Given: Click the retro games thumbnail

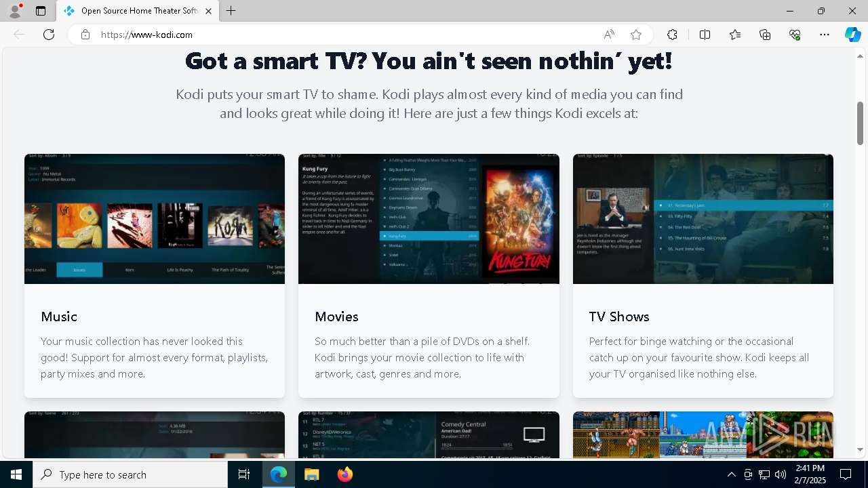Looking at the screenshot, I should pos(703,434).
